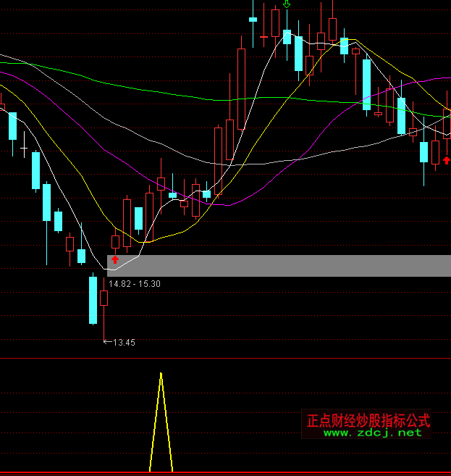Open the www.zdcj.net link
Screen dimensions: 451x476
tap(371, 433)
